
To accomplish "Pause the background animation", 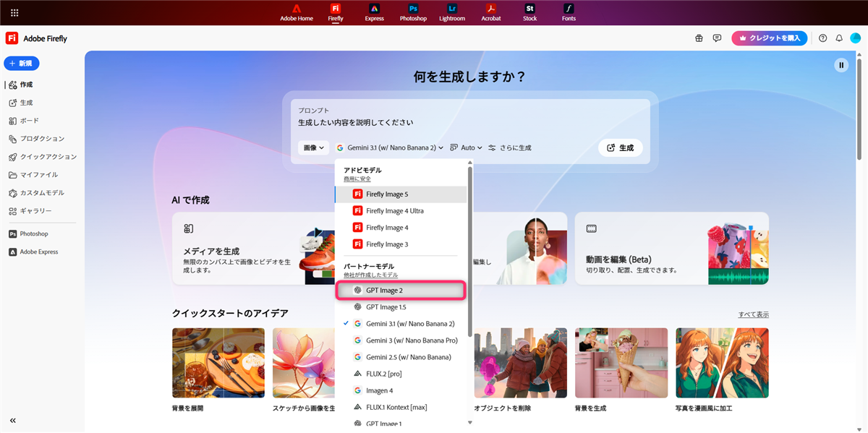I will [841, 65].
